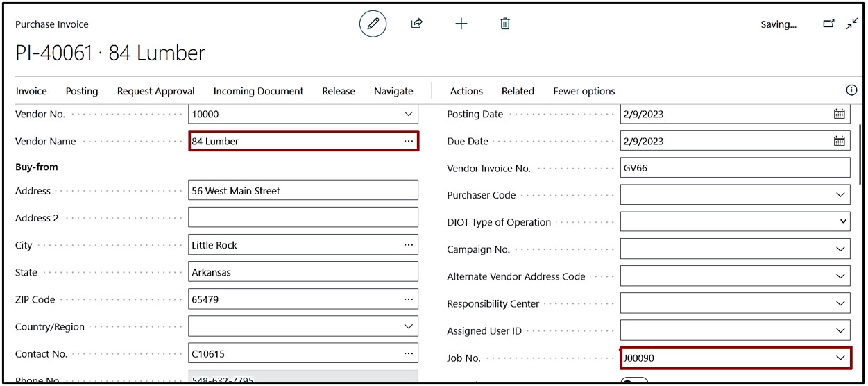Open the Job No. dropdown
The height and width of the screenshot is (386, 868).
tap(841, 358)
